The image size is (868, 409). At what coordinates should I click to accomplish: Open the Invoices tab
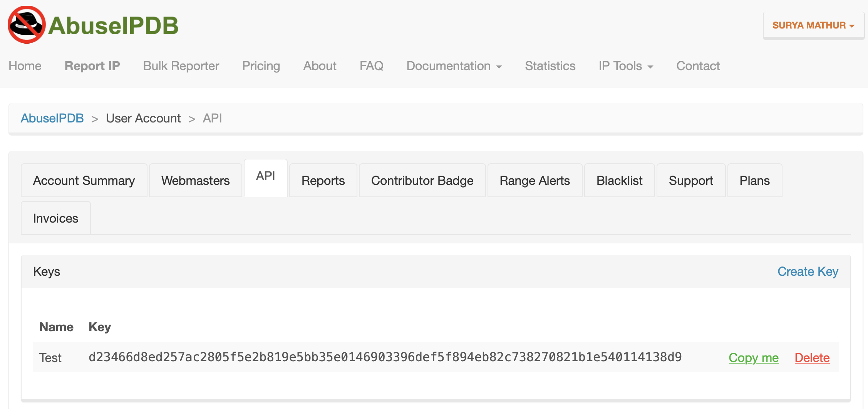[55, 218]
